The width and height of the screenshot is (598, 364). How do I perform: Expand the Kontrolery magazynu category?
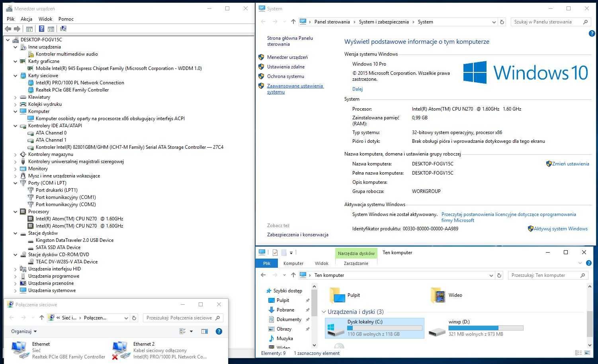(16, 154)
